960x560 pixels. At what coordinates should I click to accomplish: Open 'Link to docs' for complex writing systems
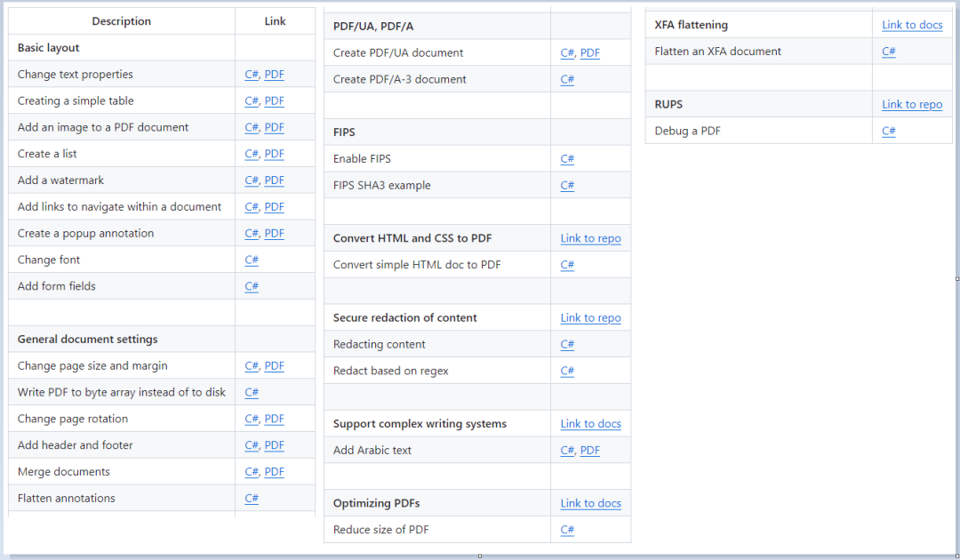click(x=591, y=423)
